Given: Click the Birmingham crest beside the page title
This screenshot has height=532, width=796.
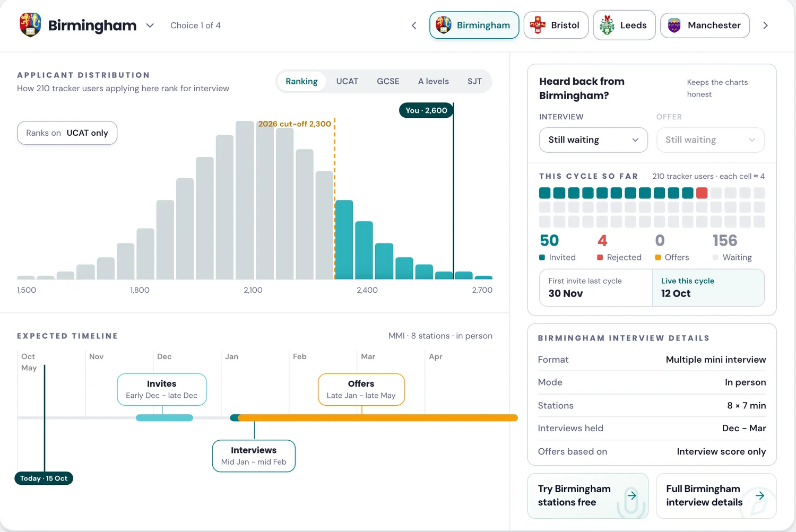Looking at the screenshot, I should [x=30, y=25].
